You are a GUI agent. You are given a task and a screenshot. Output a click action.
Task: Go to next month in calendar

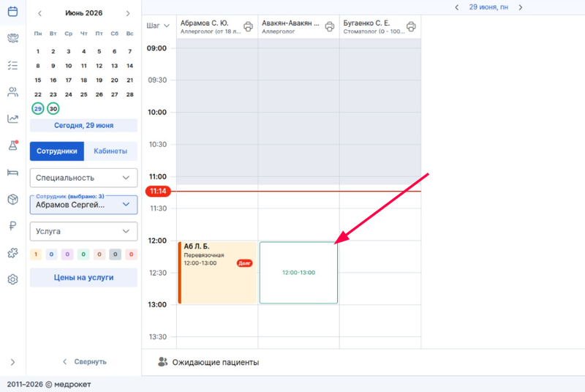click(128, 13)
